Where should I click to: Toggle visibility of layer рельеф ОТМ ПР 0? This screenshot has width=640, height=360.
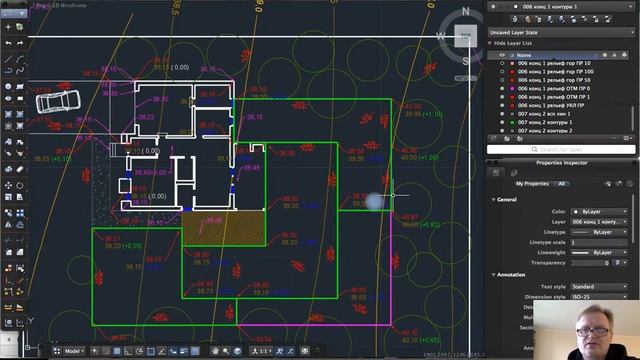tap(502, 89)
